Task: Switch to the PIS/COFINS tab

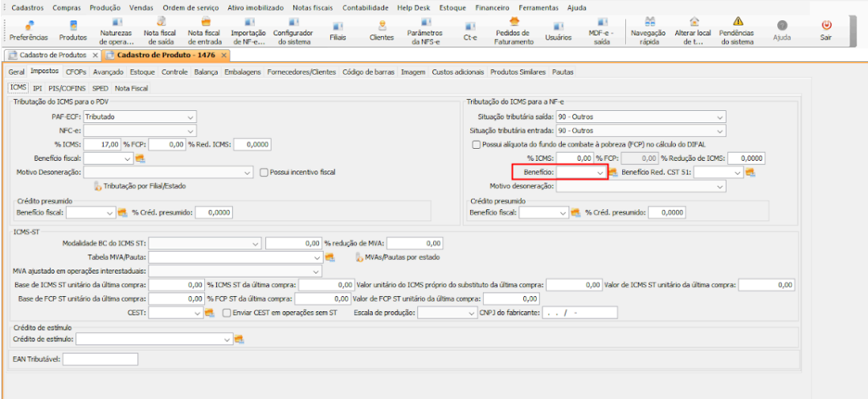Action: click(x=67, y=88)
